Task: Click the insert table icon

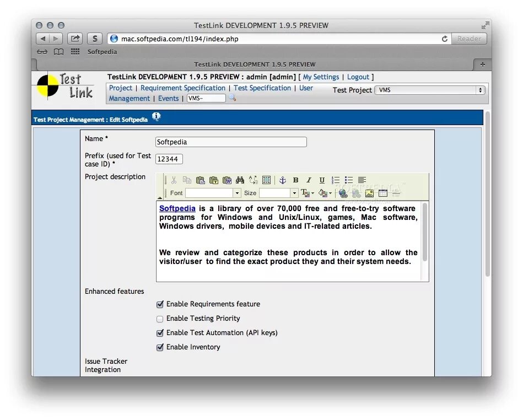Action: point(382,193)
